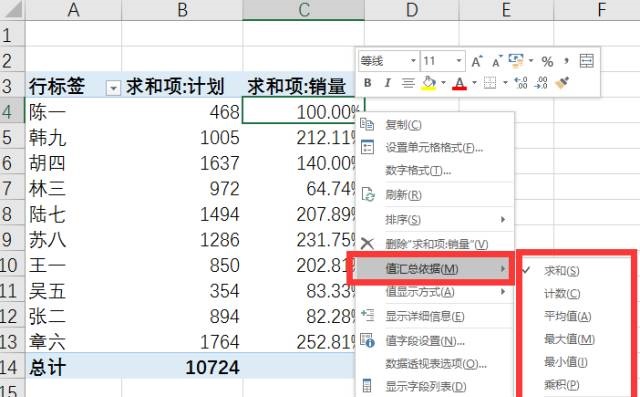Apply red font color button

point(460,83)
